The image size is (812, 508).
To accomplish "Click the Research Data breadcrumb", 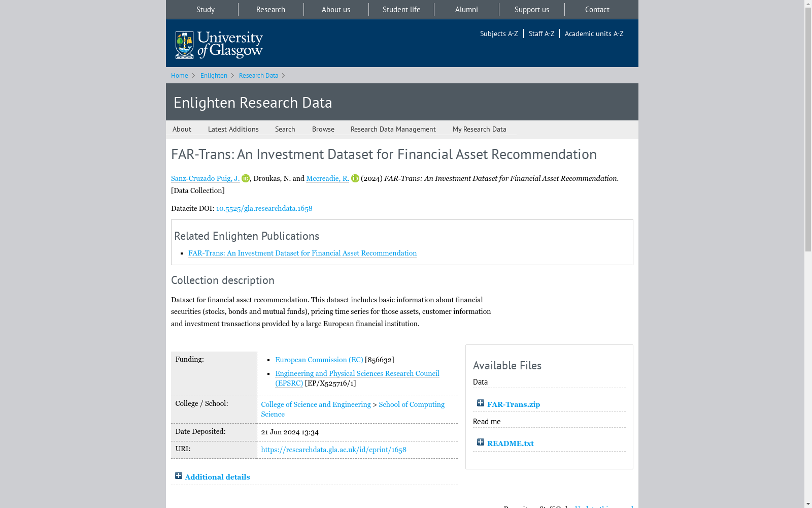I will [258, 76].
